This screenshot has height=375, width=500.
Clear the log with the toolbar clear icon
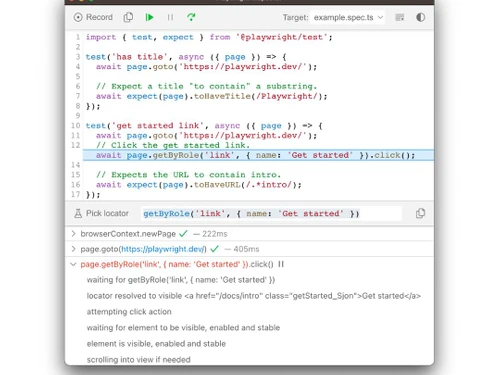[x=400, y=17]
